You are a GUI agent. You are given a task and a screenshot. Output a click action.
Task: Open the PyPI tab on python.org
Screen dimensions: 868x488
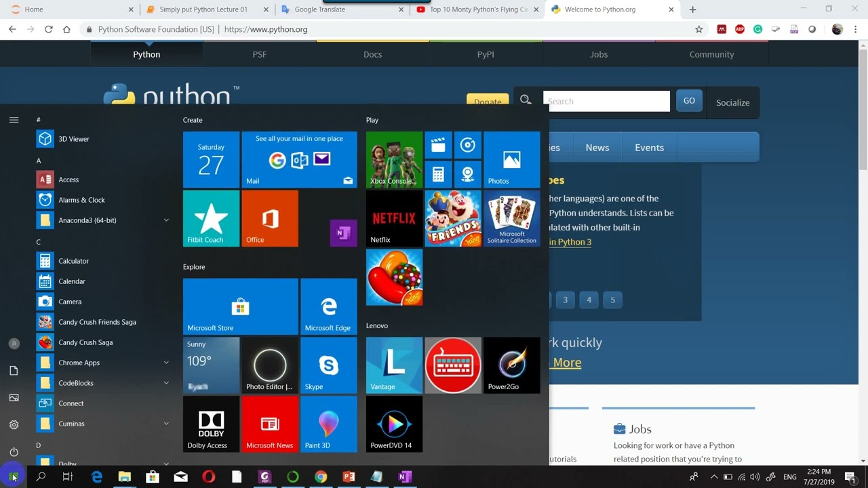click(x=486, y=54)
